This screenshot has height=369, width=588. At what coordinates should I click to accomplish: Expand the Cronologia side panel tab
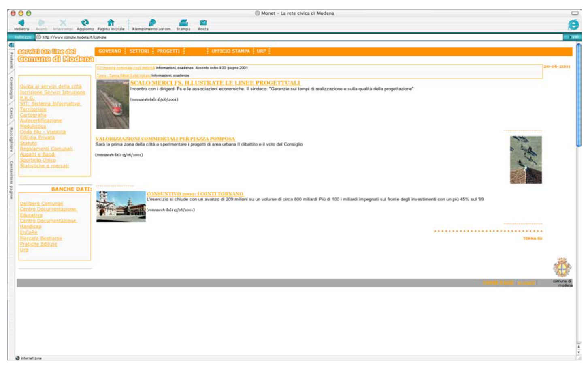pos(11,87)
